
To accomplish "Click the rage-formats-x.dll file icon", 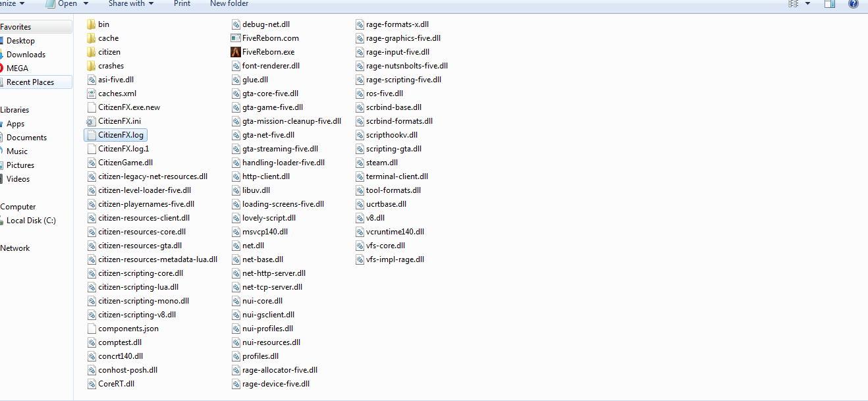I will click(x=359, y=24).
